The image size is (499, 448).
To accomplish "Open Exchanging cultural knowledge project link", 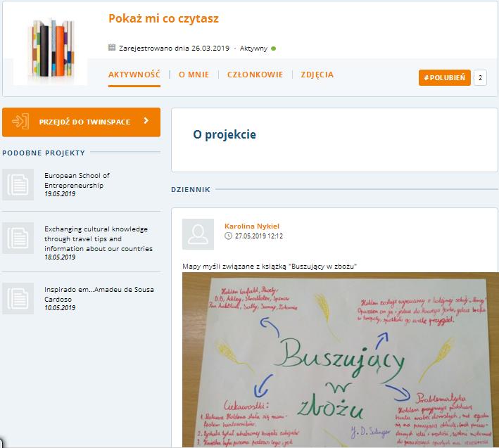I will point(99,239).
